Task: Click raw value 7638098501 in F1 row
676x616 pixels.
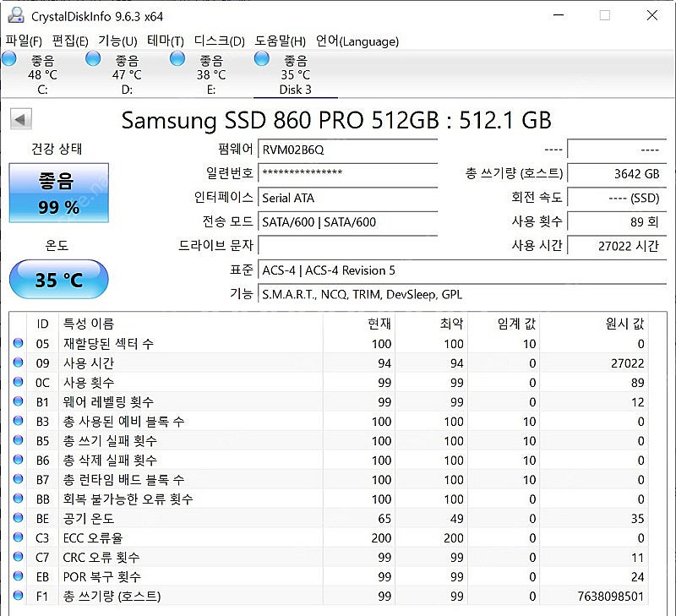Action: [x=610, y=597]
